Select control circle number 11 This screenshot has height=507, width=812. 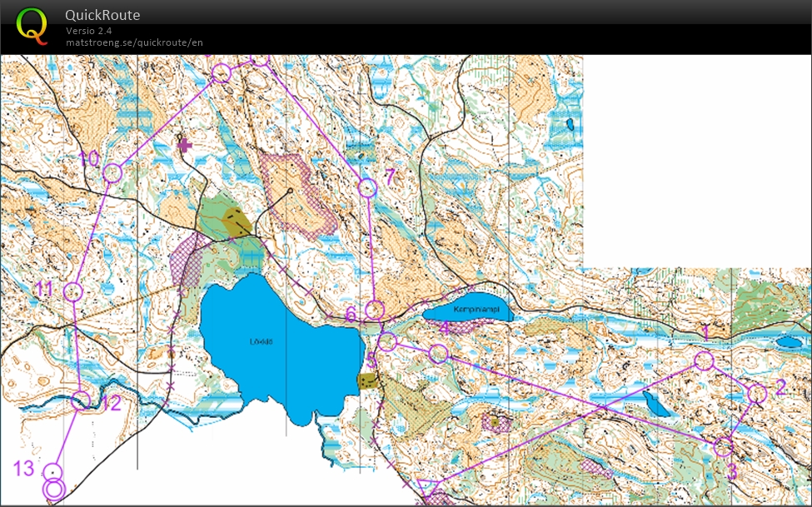click(72, 291)
